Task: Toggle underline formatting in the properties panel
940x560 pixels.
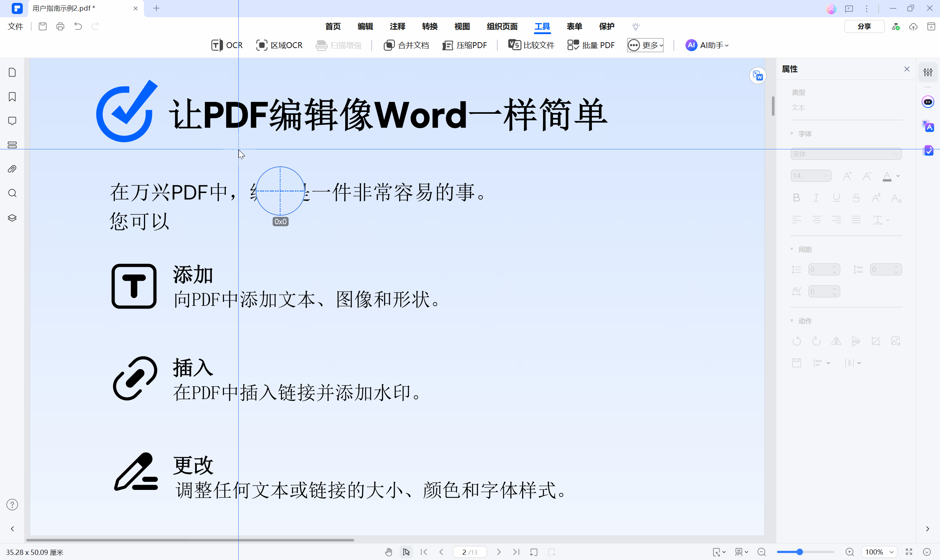Action: 836,197
